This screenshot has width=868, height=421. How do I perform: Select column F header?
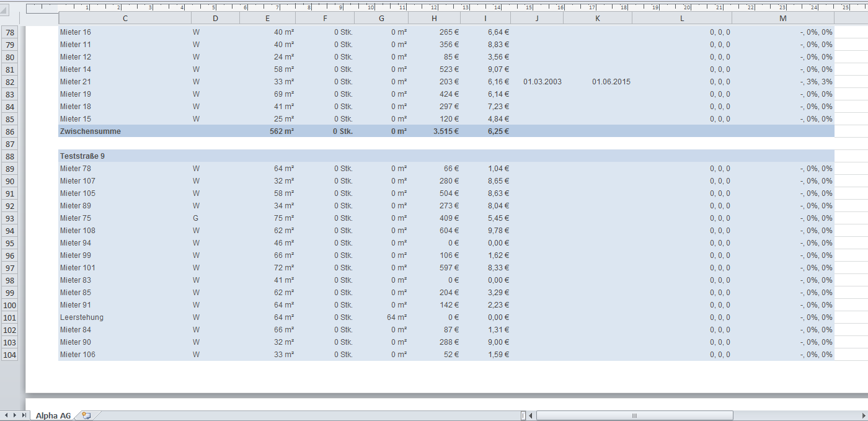[x=325, y=19]
